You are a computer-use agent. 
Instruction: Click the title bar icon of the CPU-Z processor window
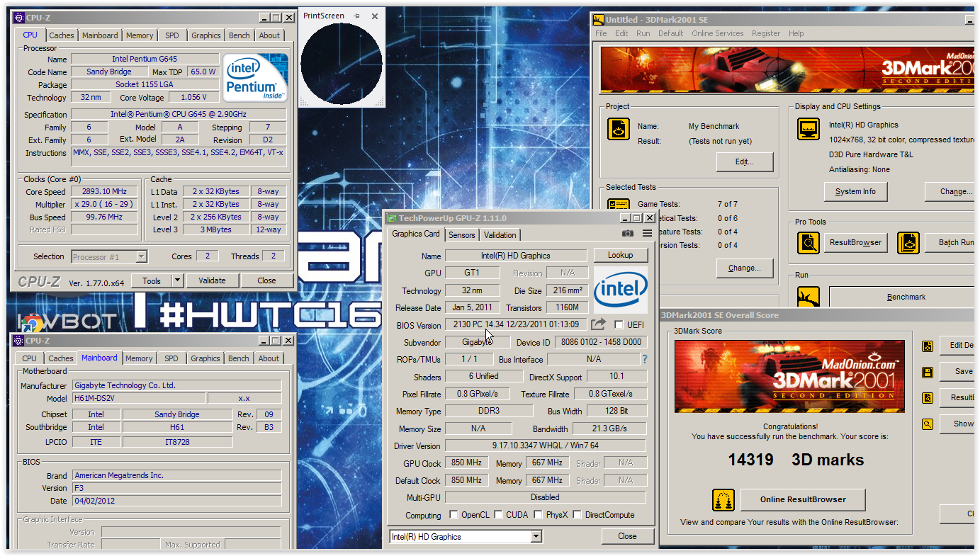(x=18, y=17)
